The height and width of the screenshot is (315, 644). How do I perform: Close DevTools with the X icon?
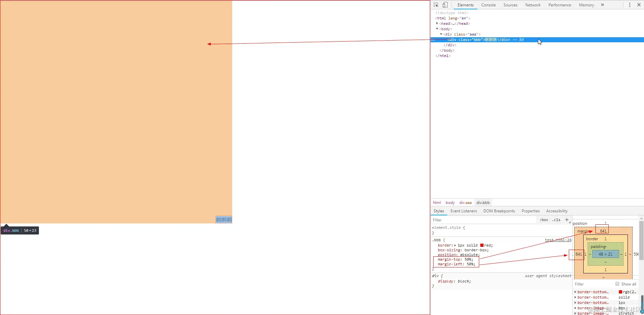point(639,5)
